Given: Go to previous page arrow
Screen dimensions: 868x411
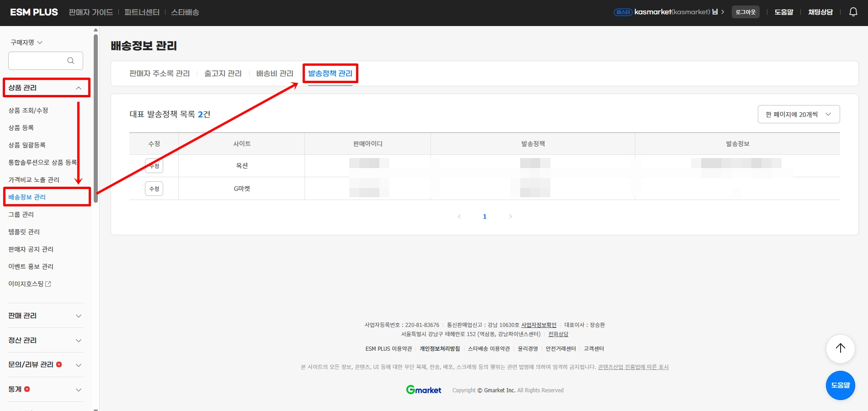Looking at the screenshot, I should point(459,216).
